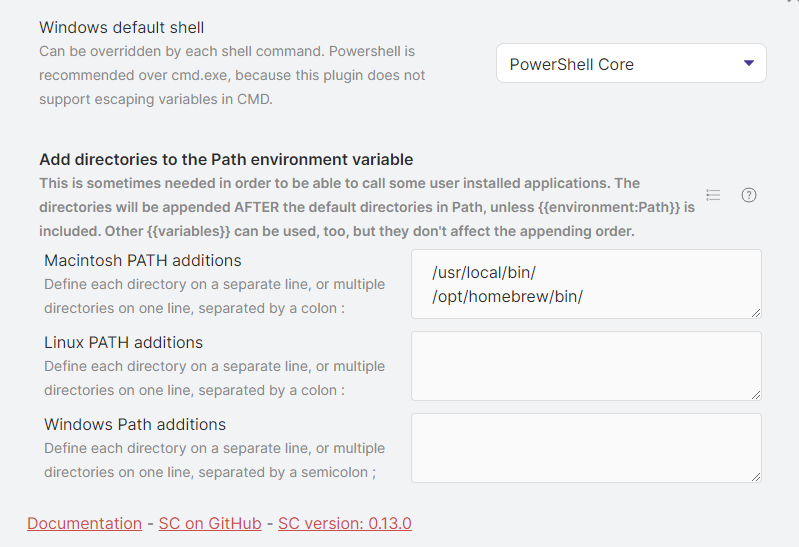Viewport: 799px width, 547px height.
Task: Focus the empty Linux PATH additions field
Action: pyautogui.click(x=586, y=366)
